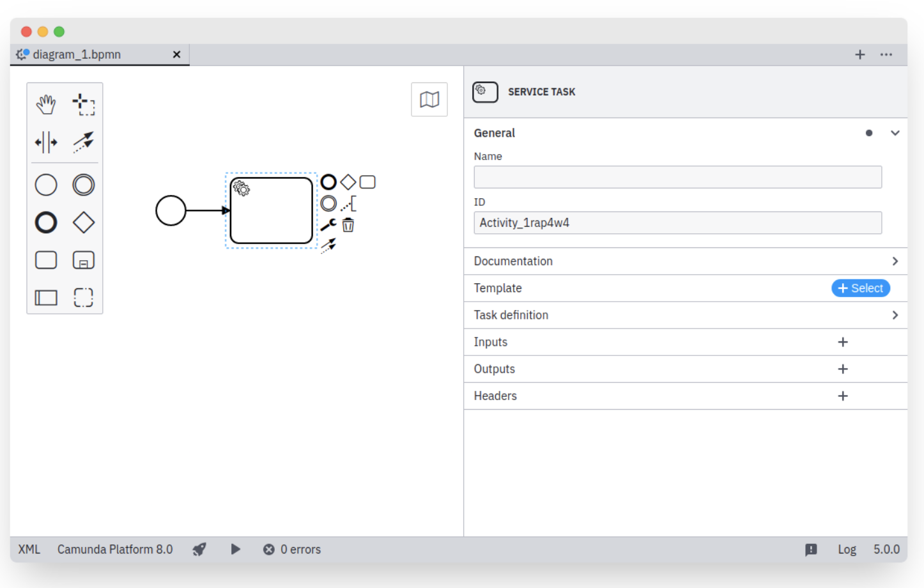Create a pool/participant from palette

[x=46, y=298]
